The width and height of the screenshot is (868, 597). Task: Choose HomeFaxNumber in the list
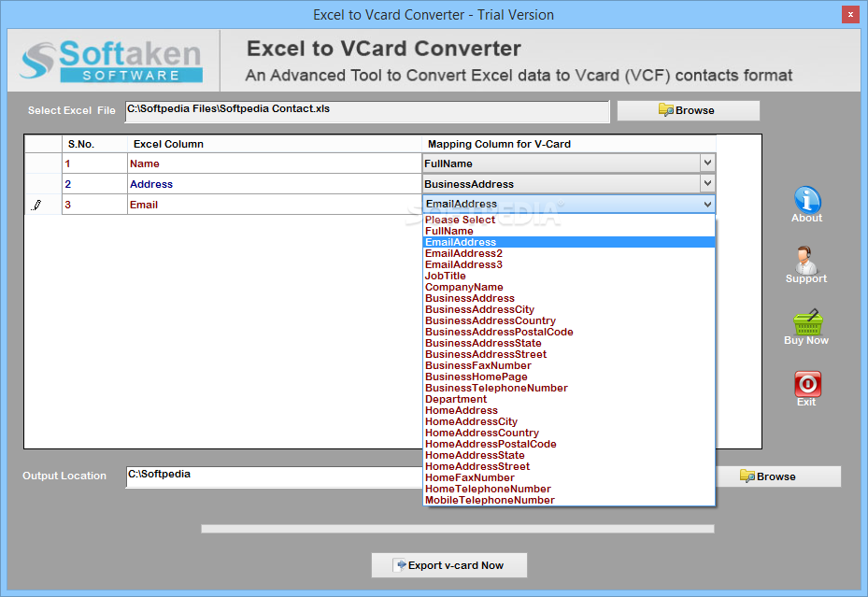569,477
